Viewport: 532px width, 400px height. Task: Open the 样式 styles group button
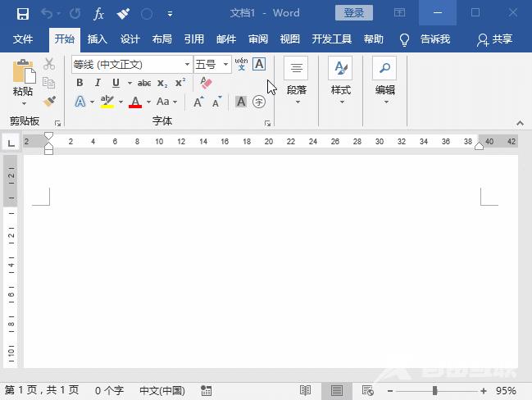[341, 81]
